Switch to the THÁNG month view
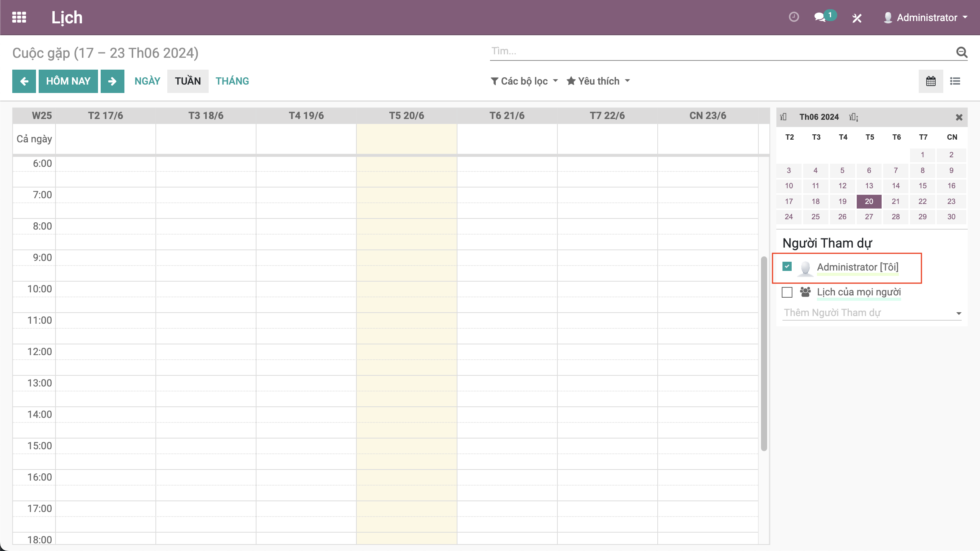980x551 pixels. point(232,81)
